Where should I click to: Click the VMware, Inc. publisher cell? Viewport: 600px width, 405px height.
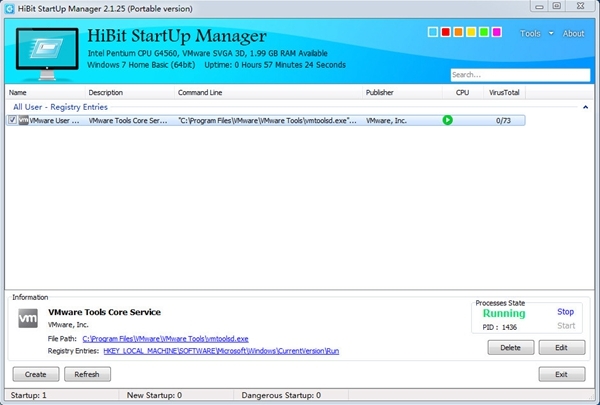386,121
